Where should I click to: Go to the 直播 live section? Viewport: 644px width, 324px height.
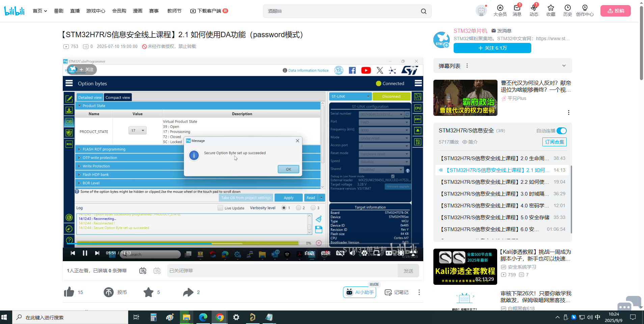coord(75,11)
